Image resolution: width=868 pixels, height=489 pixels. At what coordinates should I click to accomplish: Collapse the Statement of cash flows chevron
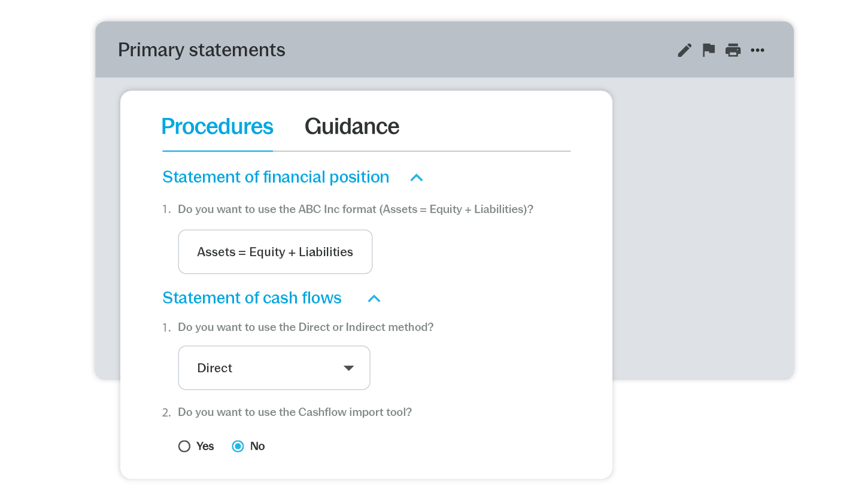374,299
